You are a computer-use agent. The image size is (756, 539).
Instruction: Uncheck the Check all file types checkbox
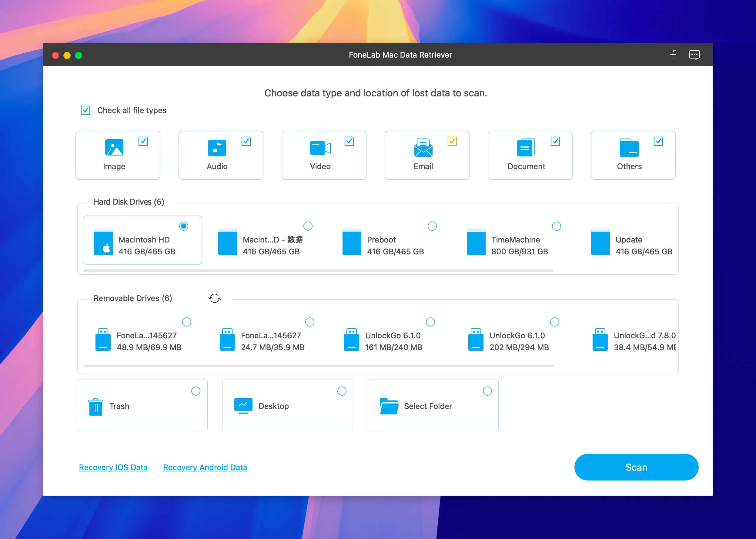coord(85,110)
